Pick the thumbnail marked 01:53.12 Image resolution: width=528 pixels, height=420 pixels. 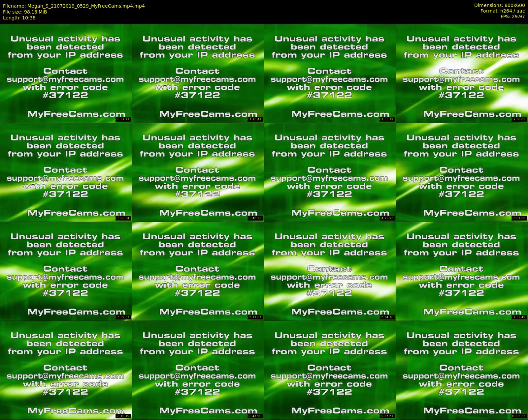coord(330,73)
